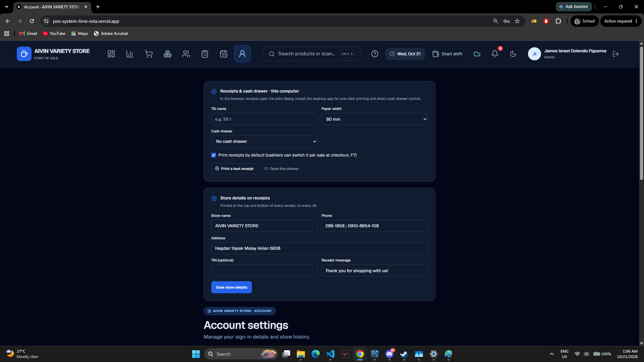Toggle dark mode moon icon
The image size is (644, 362).
(513, 54)
